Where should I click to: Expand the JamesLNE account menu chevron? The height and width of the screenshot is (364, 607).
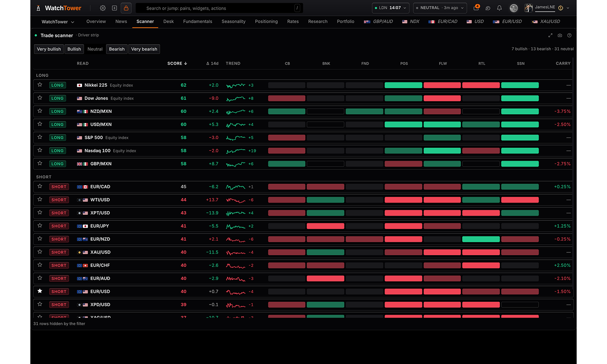[568, 8]
